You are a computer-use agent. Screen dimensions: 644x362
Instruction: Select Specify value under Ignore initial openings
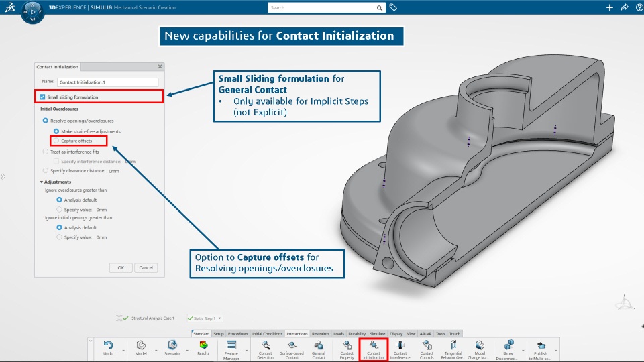click(60, 237)
